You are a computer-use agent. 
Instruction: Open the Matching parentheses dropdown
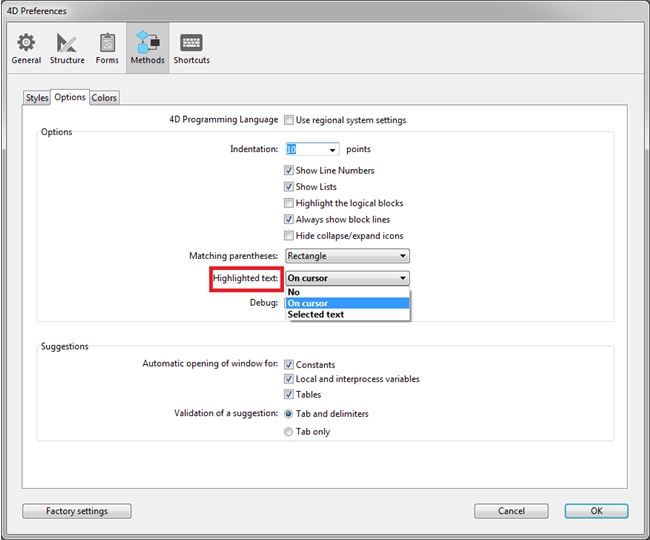pyautogui.click(x=347, y=256)
